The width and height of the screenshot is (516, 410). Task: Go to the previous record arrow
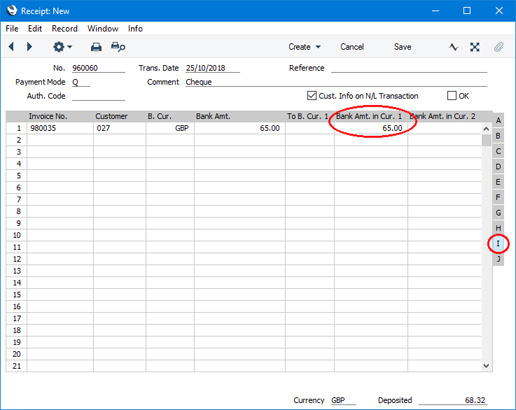click(x=12, y=47)
